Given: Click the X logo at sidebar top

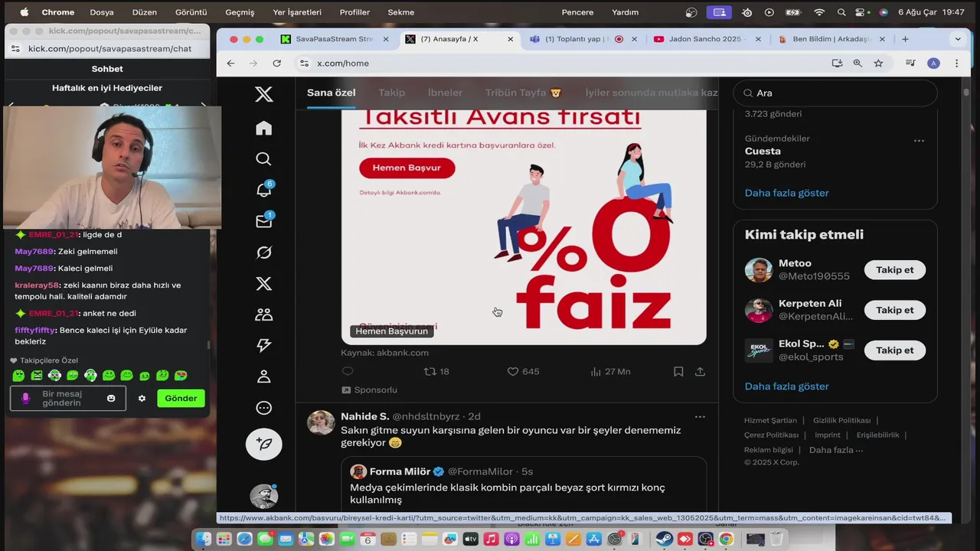Looking at the screenshot, I should pos(263,94).
